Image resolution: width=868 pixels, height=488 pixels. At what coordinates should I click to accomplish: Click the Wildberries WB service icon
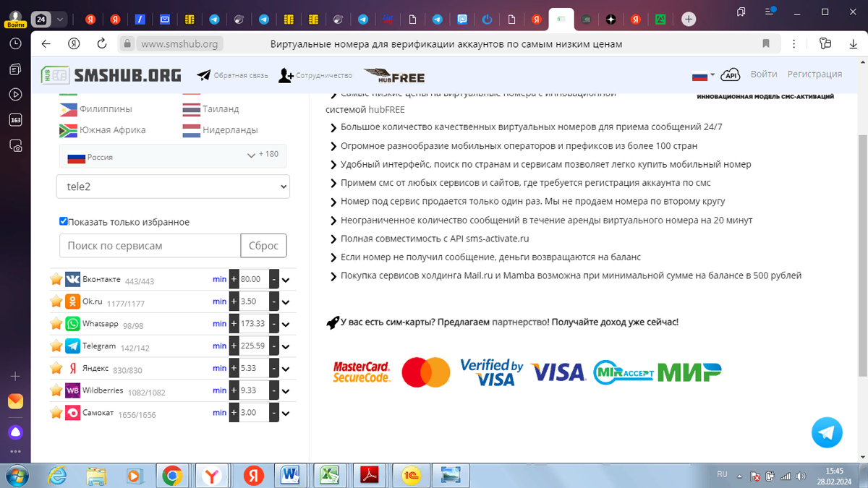coord(72,391)
